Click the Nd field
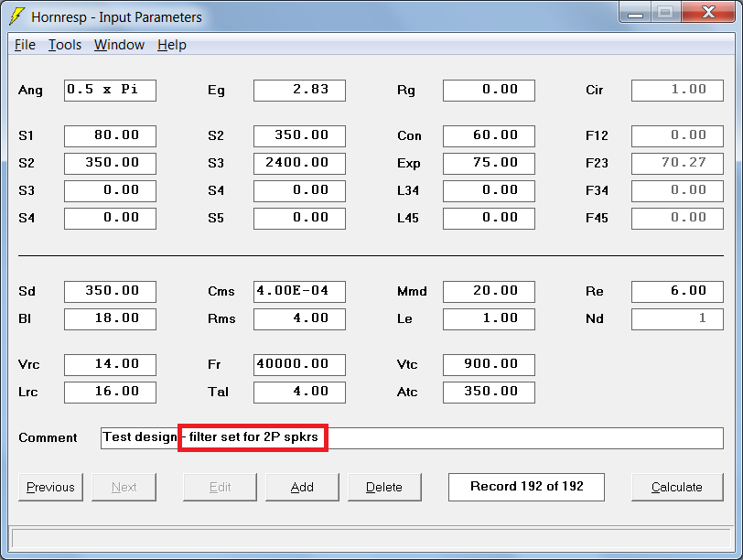 pos(678,319)
